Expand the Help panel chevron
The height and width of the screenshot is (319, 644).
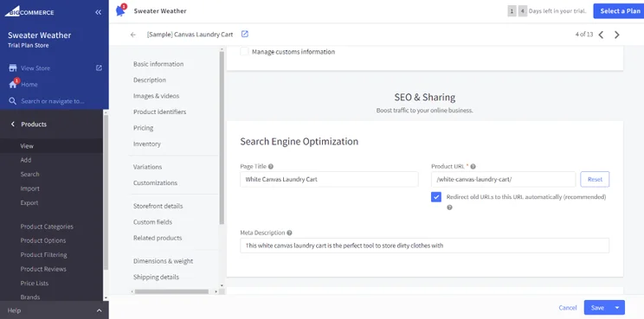pos(99,310)
